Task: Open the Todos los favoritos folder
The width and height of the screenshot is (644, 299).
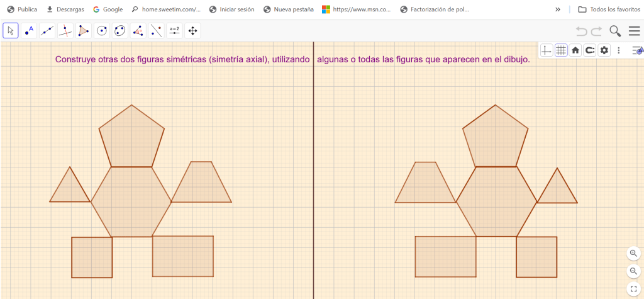Action: 608,9
